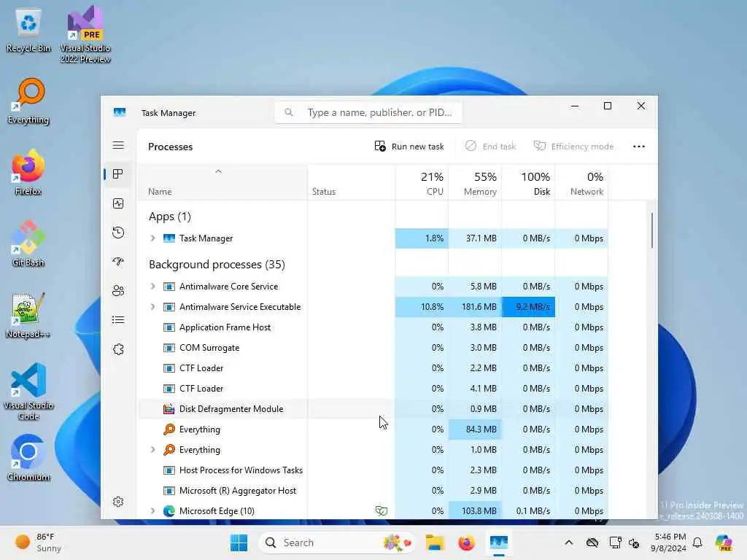Open Git Bash desktop shortcut
747x560 pixels.
[x=28, y=244]
